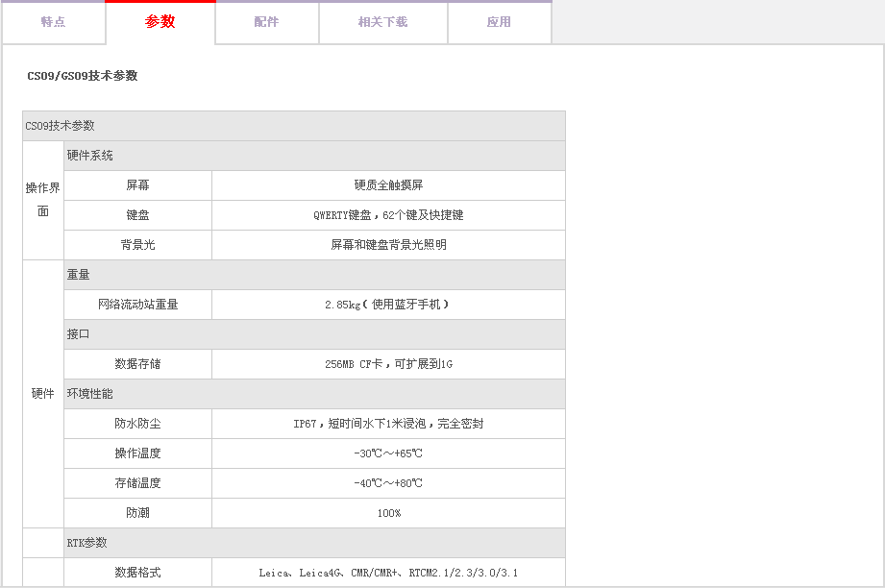Click the QWERTY键盘 description cell
The image size is (885, 588).
(388, 215)
